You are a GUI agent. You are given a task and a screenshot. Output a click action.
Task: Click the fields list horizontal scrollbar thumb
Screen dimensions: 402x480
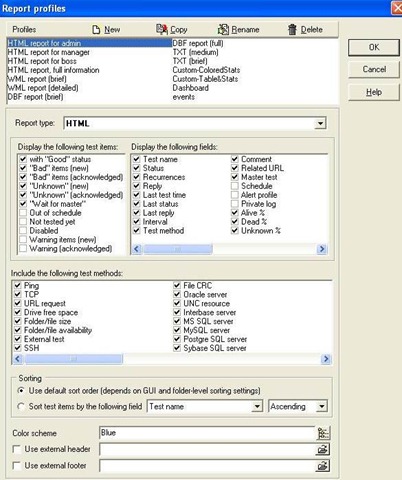(x=178, y=249)
